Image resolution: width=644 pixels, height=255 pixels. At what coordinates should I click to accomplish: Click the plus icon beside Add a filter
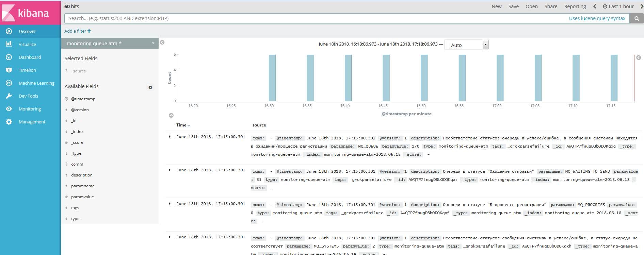tap(89, 31)
